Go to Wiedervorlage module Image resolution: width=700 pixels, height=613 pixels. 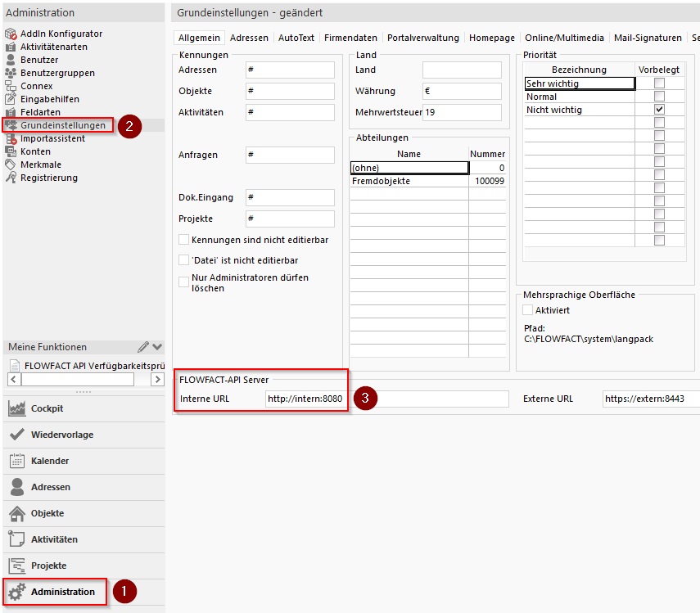[x=62, y=435]
